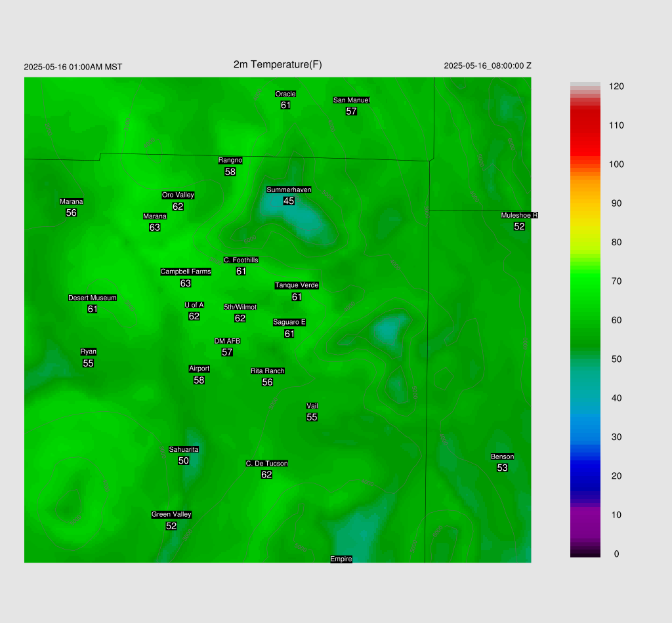Select the Rita Ranch station label
The height and width of the screenshot is (623, 672).
268,371
